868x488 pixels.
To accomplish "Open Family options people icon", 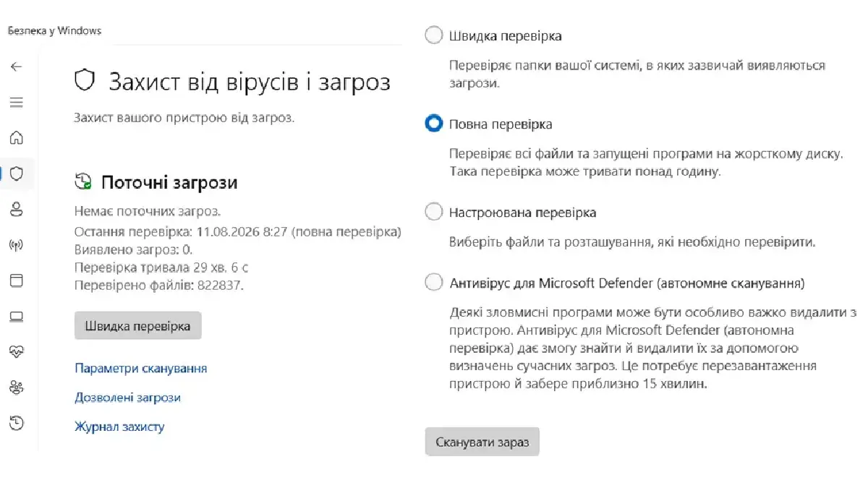I will 17,387.
